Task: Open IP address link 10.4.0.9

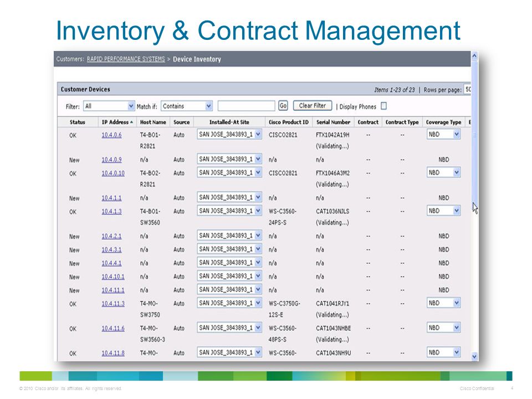Action: [x=111, y=160]
